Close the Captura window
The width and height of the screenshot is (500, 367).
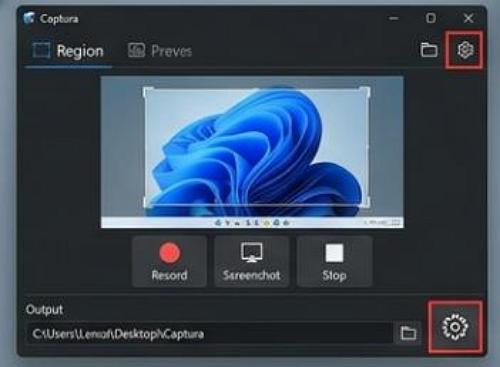[468, 18]
